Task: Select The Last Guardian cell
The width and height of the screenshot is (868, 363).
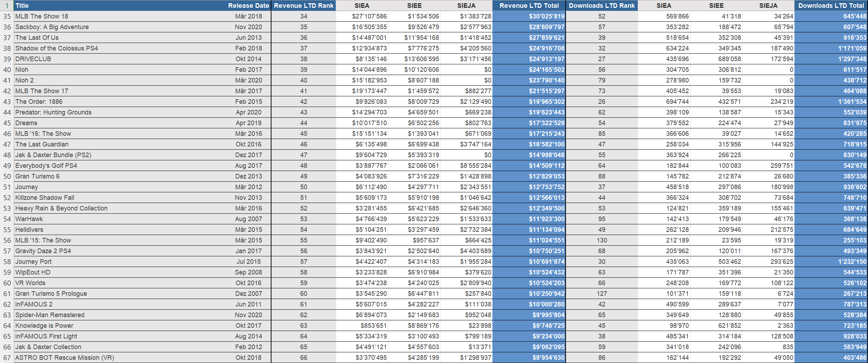Action: [120, 144]
